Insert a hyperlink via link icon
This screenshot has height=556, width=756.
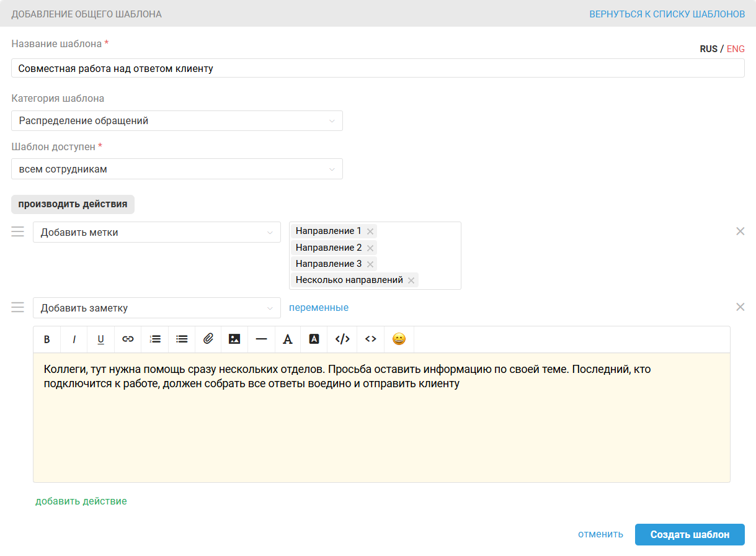pyautogui.click(x=128, y=339)
